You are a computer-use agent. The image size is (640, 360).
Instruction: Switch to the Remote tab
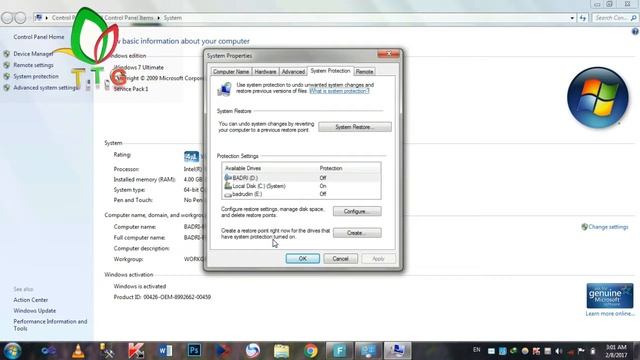(x=364, y=71)
